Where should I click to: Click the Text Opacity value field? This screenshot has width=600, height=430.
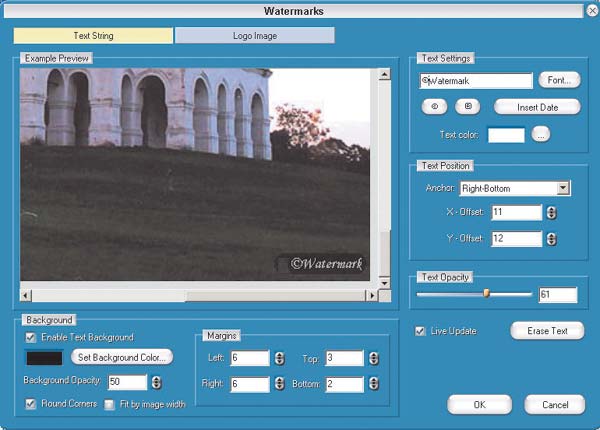(x=558, y=295)
